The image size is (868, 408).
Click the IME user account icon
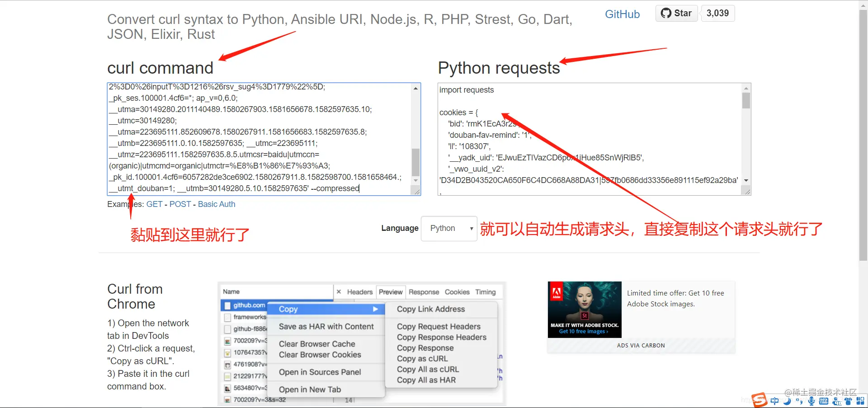837,401
